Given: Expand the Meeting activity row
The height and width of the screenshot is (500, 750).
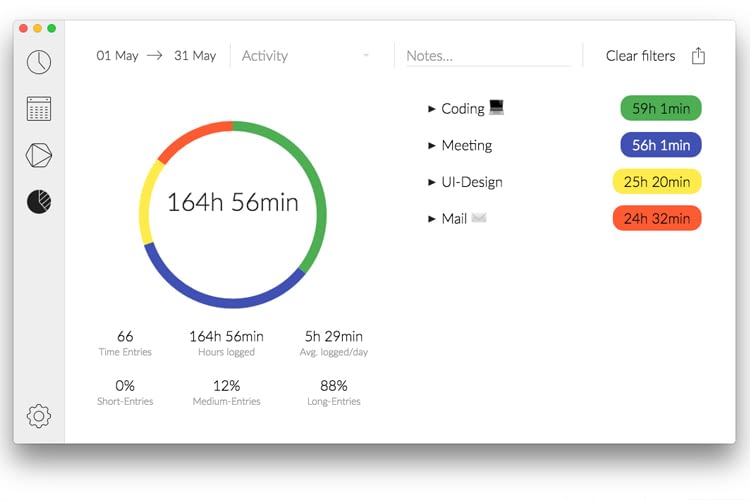Looking at the screenshot, I should pos(432,146).
